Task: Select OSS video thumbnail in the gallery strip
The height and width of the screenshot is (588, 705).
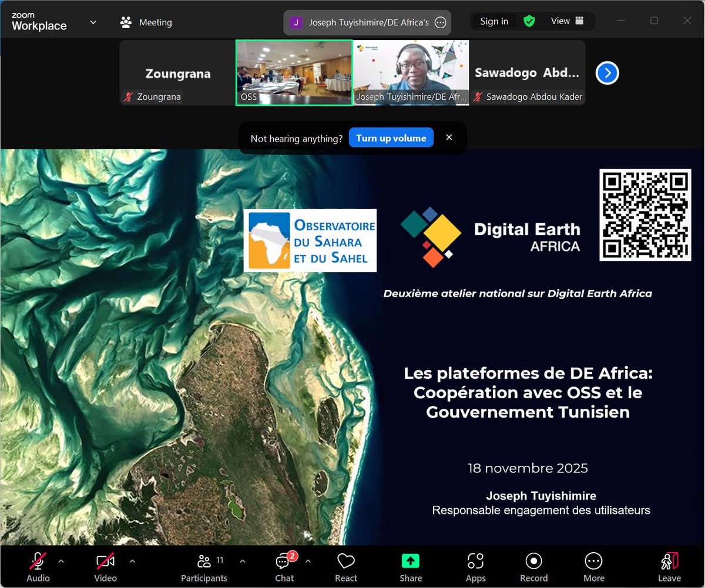Action: (294, 73)
